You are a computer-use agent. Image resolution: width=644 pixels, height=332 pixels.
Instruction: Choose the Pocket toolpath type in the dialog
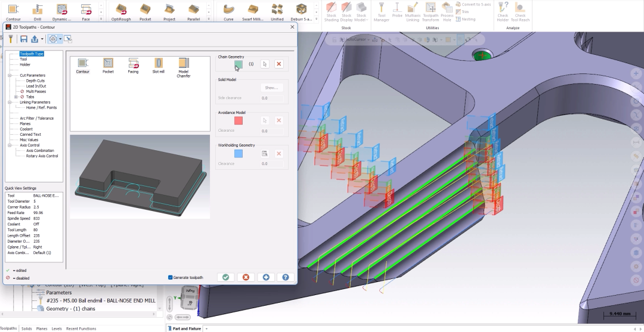108,66
